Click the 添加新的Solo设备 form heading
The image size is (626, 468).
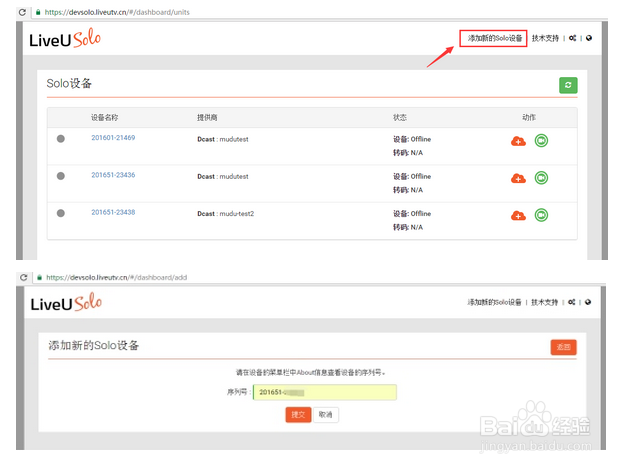tap(94, 345)
